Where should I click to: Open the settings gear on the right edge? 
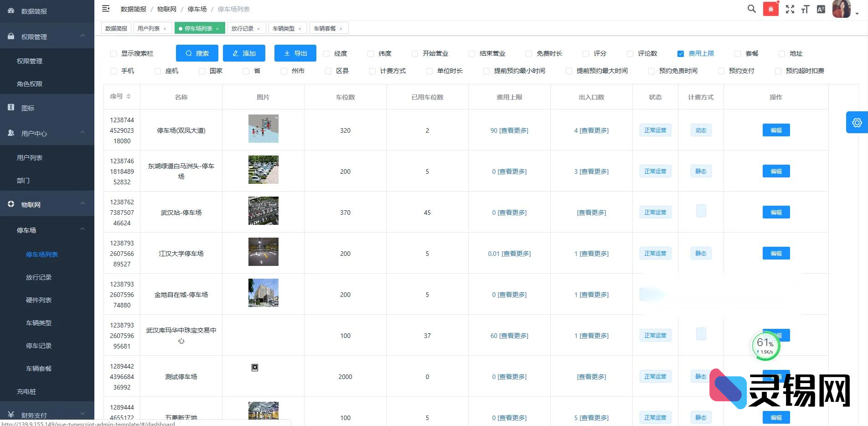[x=857, y=122]
